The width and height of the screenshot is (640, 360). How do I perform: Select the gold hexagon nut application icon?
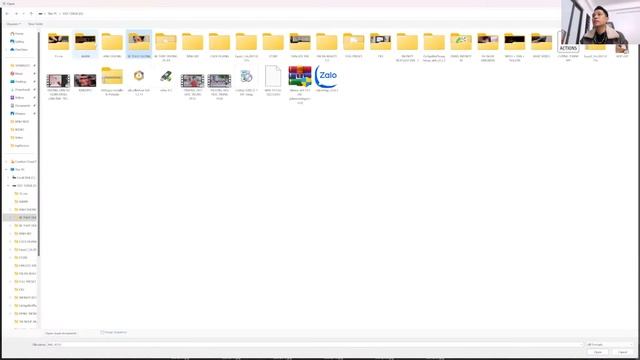click(x=139, y=82)
